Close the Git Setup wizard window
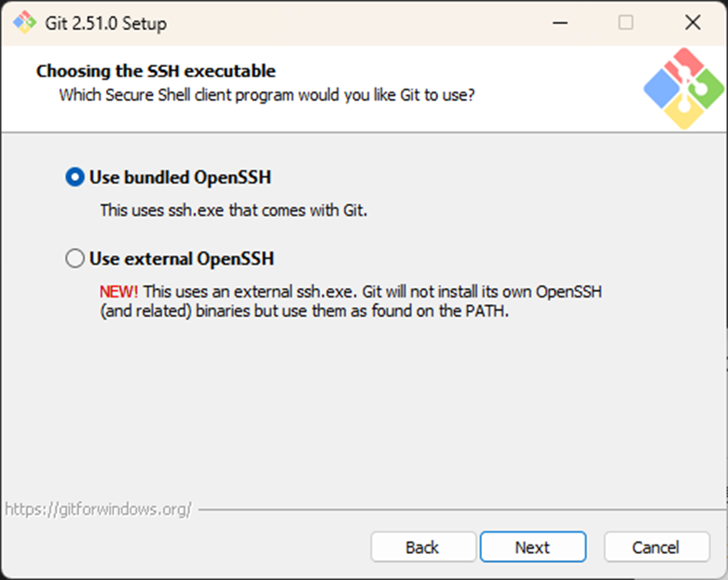728x580 pixels. (692, 22)
